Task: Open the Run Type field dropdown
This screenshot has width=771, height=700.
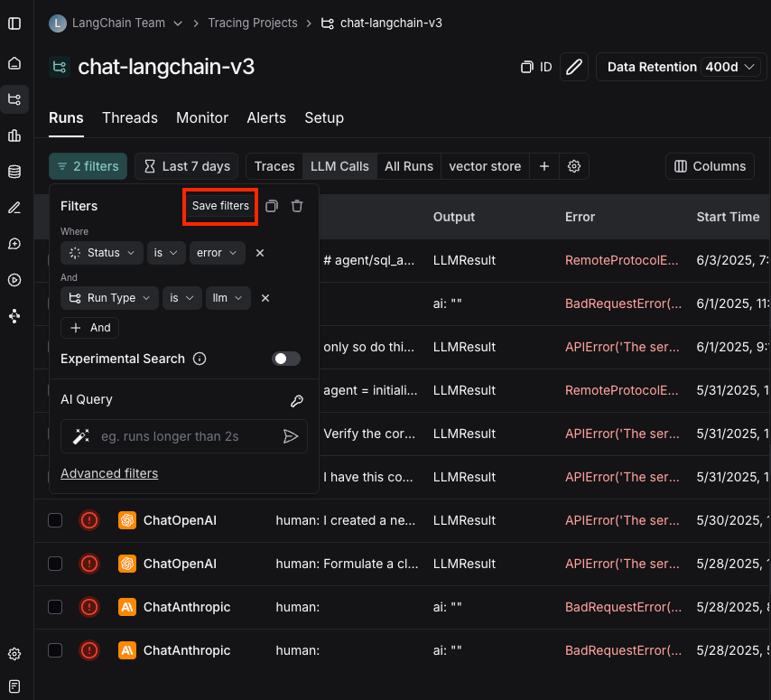Action: [109, 298]
